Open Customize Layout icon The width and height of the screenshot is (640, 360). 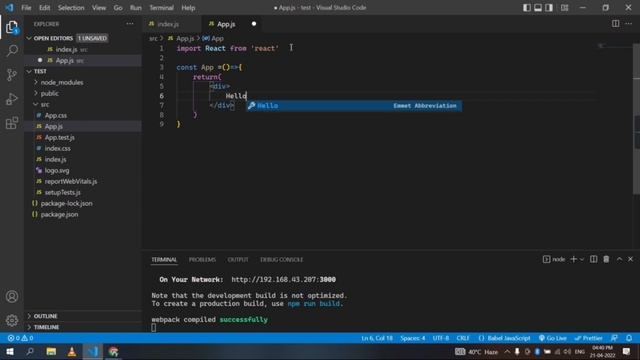[x=564, y=8]
